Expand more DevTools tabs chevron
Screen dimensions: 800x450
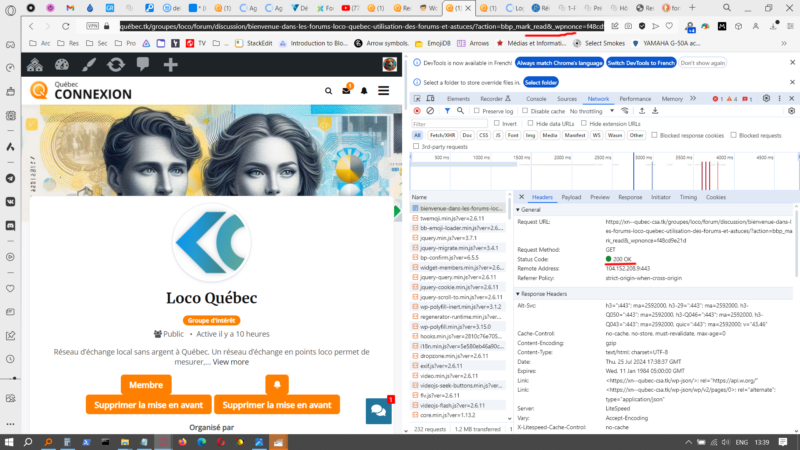(693, 99)
